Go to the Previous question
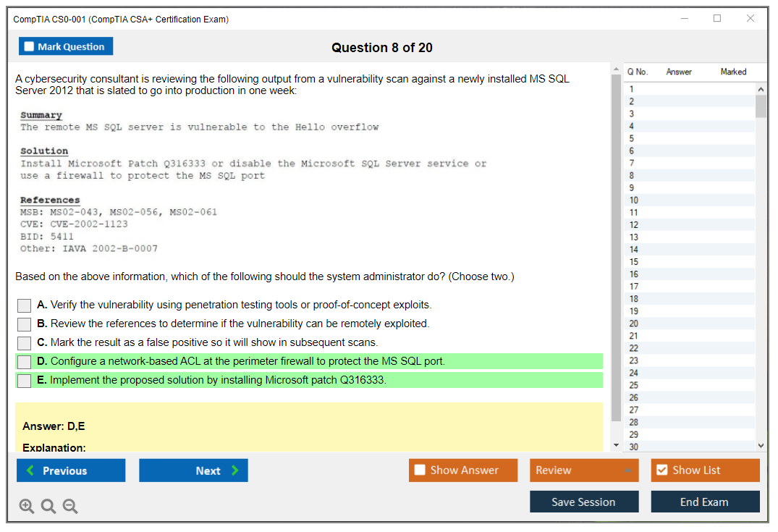The image size is (778, 532). click(71, 470)
